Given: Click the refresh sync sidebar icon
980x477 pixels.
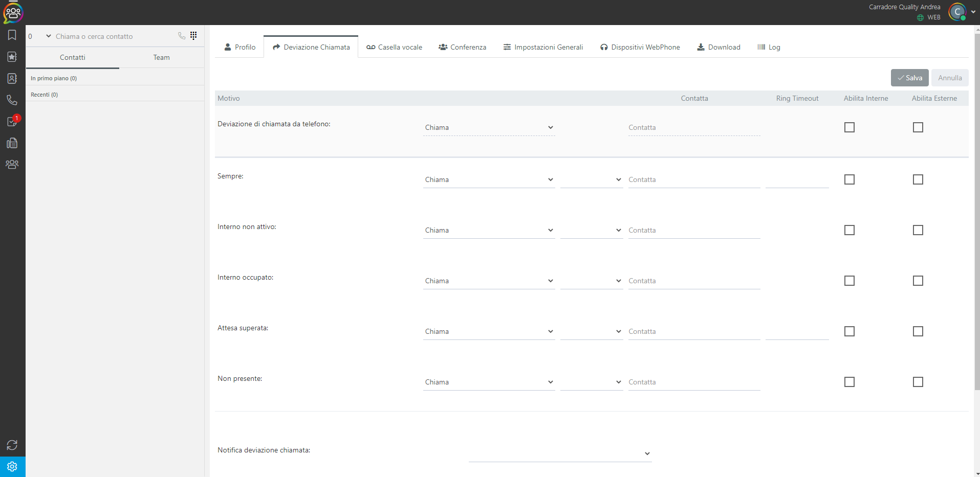Looking at the screenshot, I should click(x=12, y=445).
